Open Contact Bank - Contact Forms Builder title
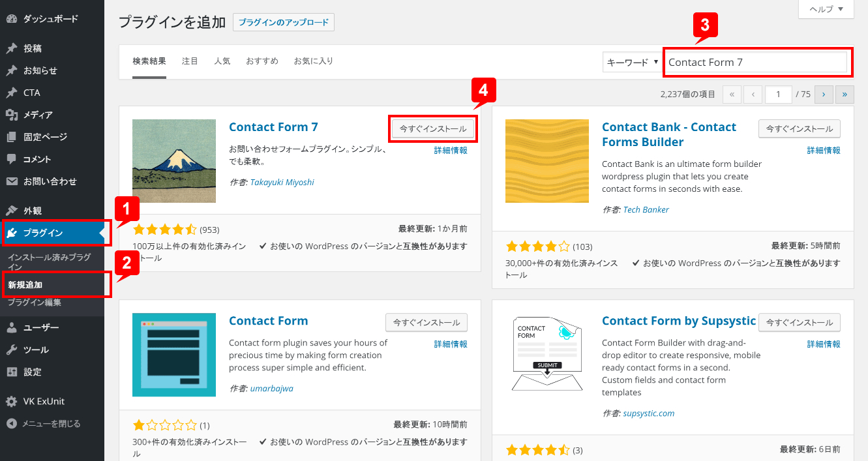The width and height of the screenshot is (868, 461). coord(669,134)
